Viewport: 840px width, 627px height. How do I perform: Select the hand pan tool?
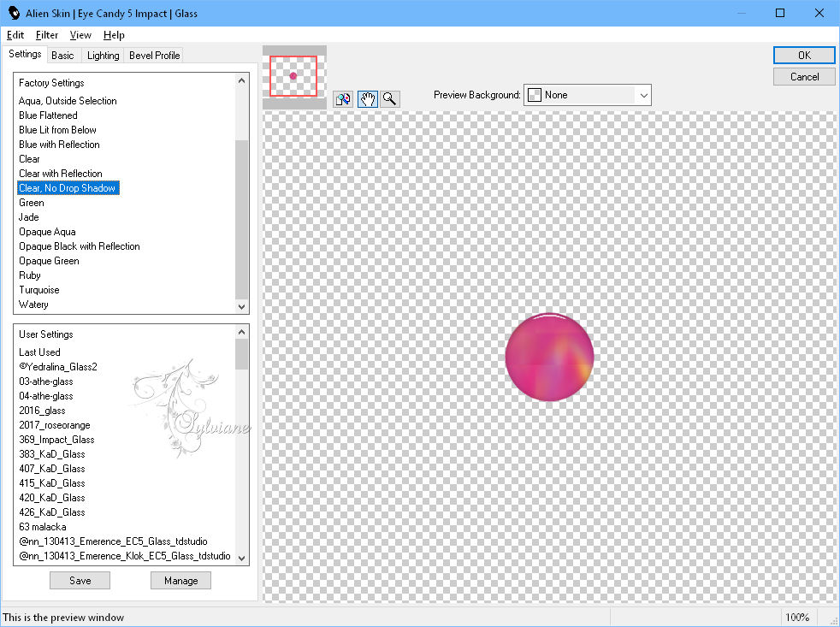[367, 99]
